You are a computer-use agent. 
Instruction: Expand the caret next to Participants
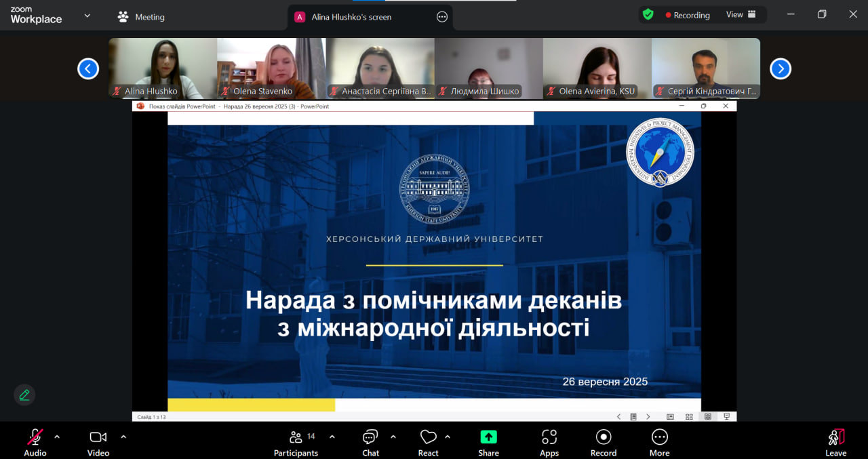click(x=332, y=437)
